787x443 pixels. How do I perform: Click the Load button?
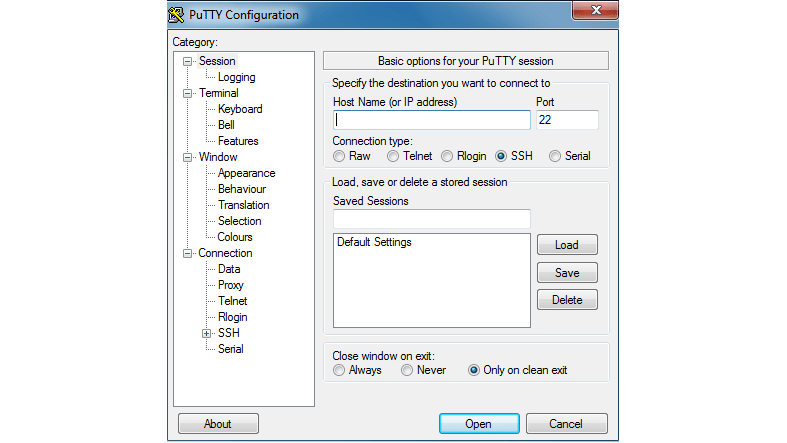coord(566,245)
